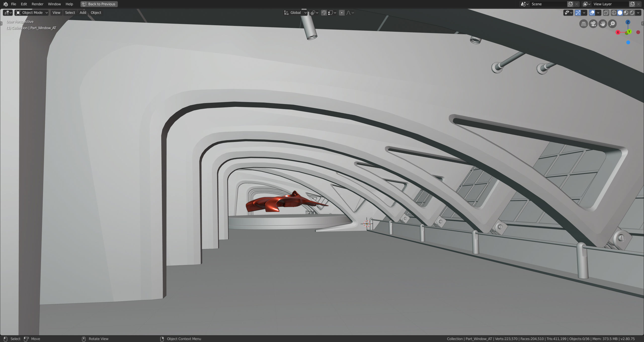Toggle proportional editing button

[342, 13]
